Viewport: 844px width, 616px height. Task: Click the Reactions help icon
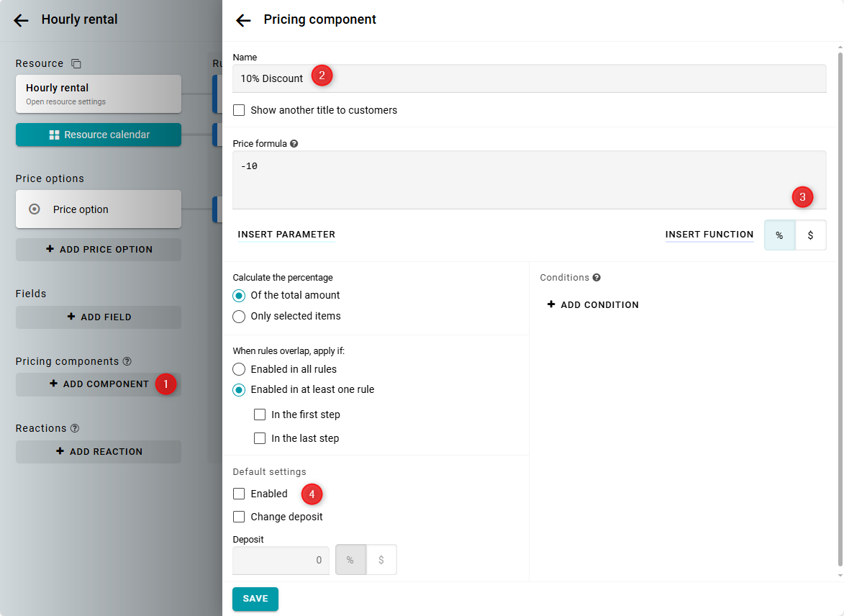[75, 428]
